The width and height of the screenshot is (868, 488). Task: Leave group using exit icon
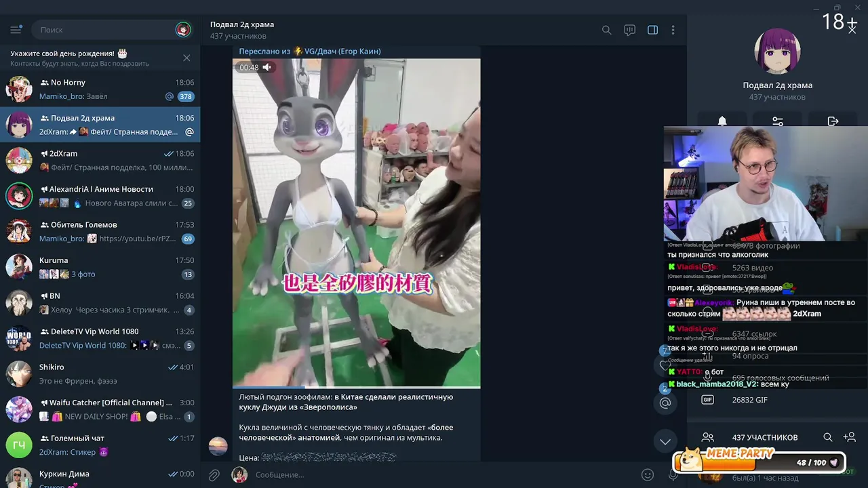(x=833, y=121)
